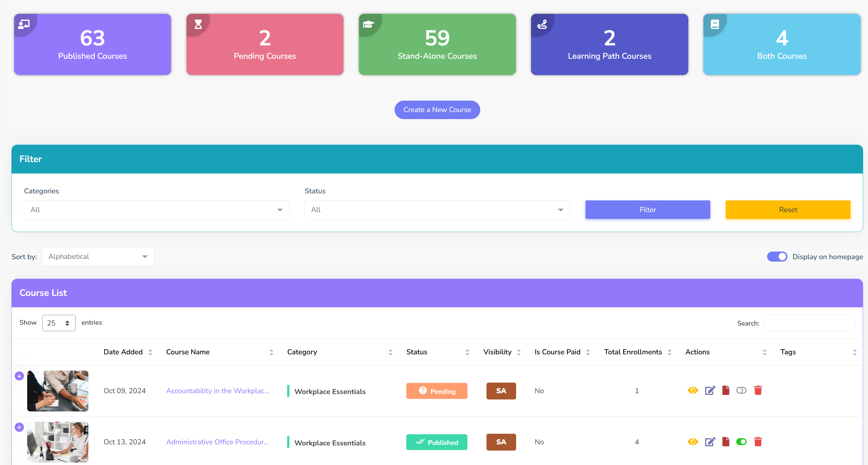The image size is (868, 465).
Task: Edit the Accountability in the Workplace course
Action: pos(710,390)
